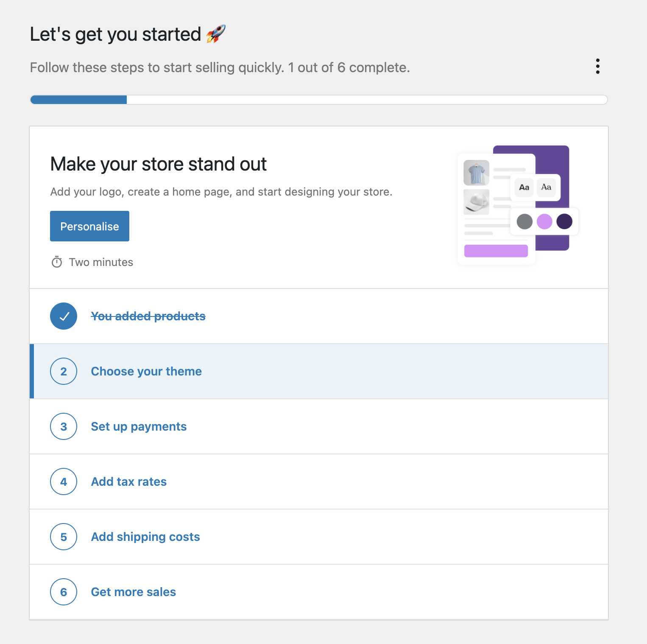Click the rocket emoji in the heading
The image size is (647, 644).
[x=215, y=34]
